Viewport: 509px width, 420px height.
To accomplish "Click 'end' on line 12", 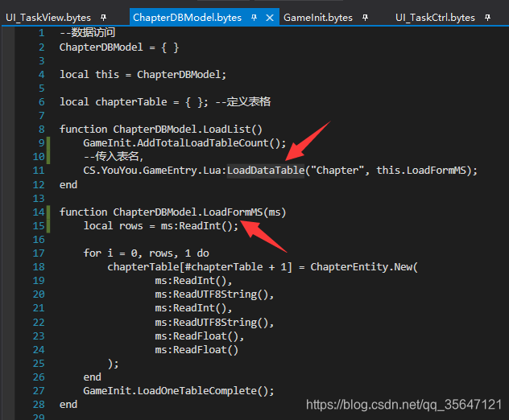I will 68,185.
